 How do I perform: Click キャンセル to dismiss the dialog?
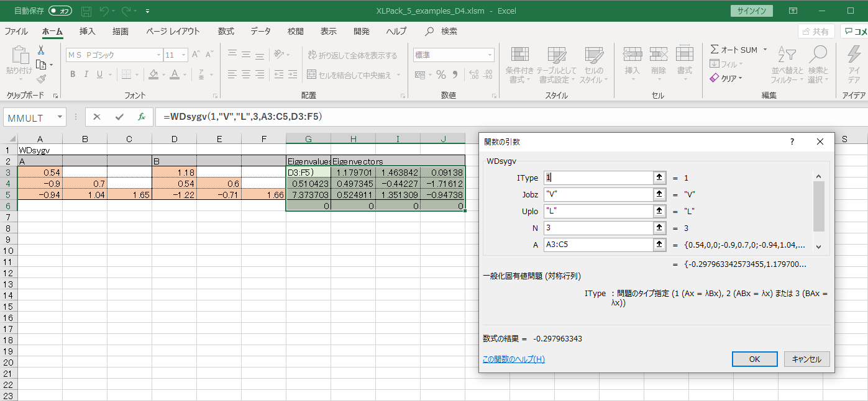pos(806,359)
